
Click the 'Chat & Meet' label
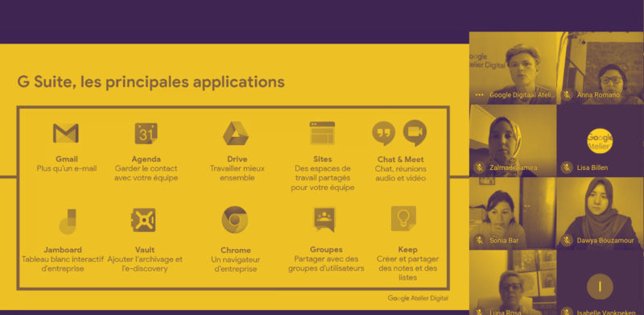[x=400, y=160]
